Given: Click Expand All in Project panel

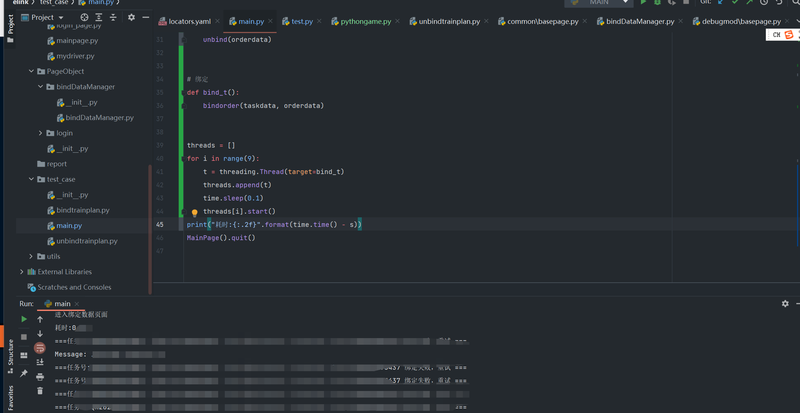Looking at the screenshot, I should pyautogui.click(x=99, y=17).
